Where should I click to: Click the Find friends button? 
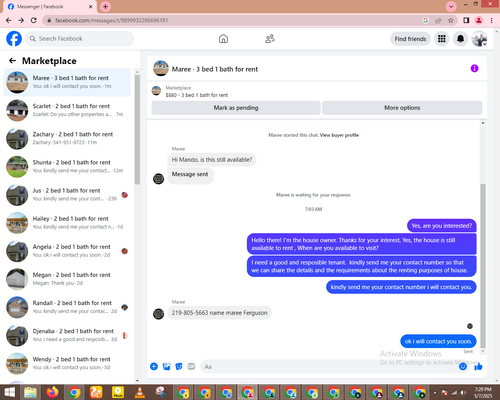coord(410,39)
